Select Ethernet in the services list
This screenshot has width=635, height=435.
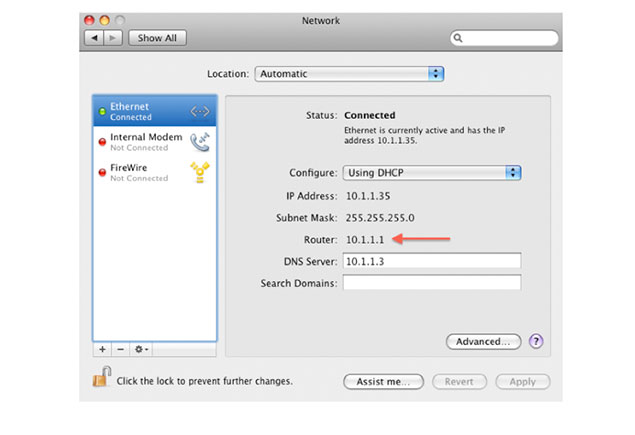point(140,111)
